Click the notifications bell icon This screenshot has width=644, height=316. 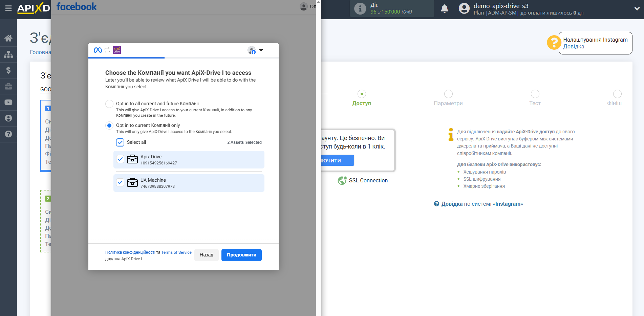pyautogui.click(x=445, y=8)
